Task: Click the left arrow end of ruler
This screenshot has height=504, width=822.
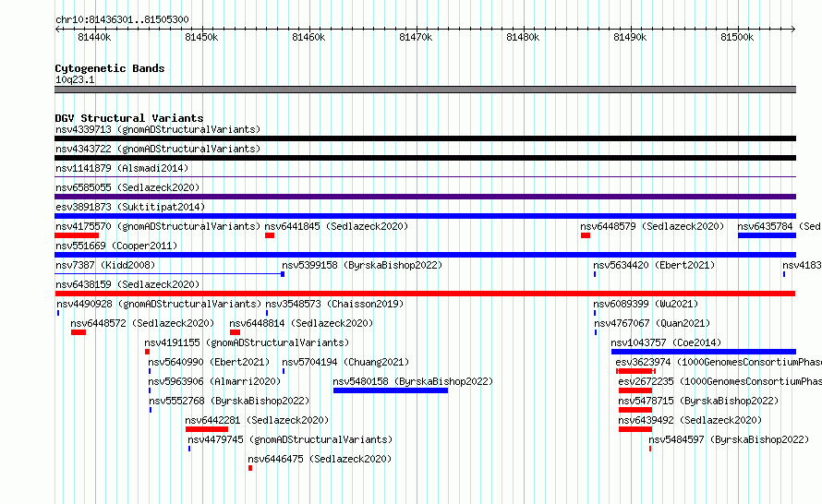Action: 57,30
